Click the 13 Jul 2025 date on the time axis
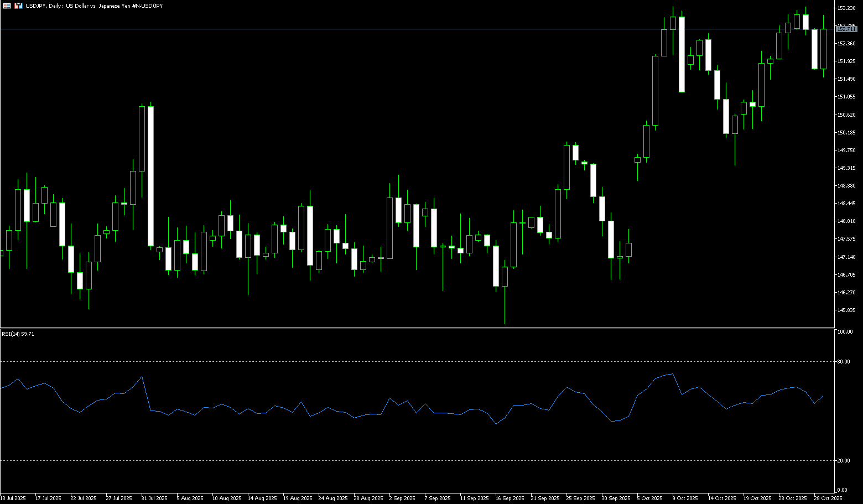The width and height of the screenshot is (863, 504). click(x=13, y=498)
